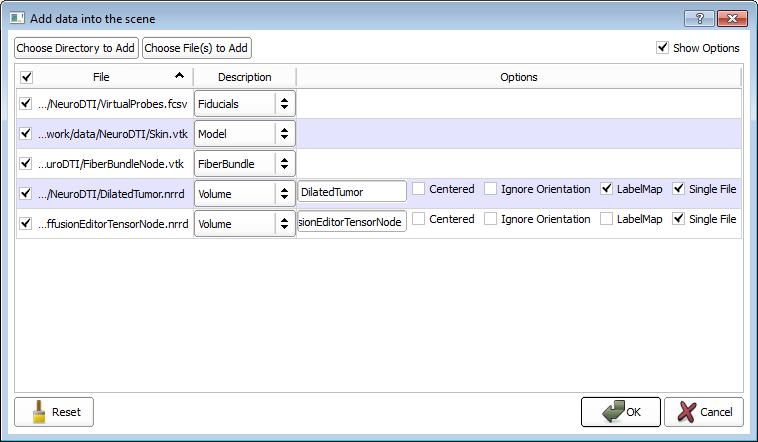
Task: Uncheck the VirtualProbes.fcsv file row
Action: point(26,103)
